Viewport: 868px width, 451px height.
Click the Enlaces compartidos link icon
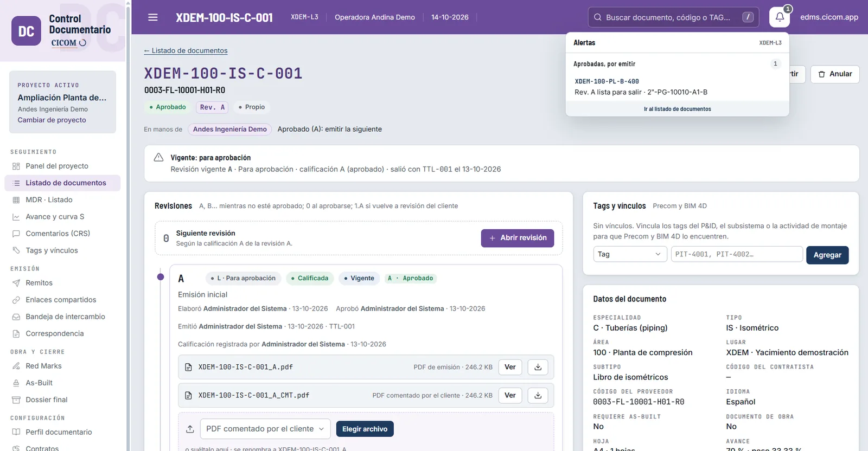coord(16,300)
